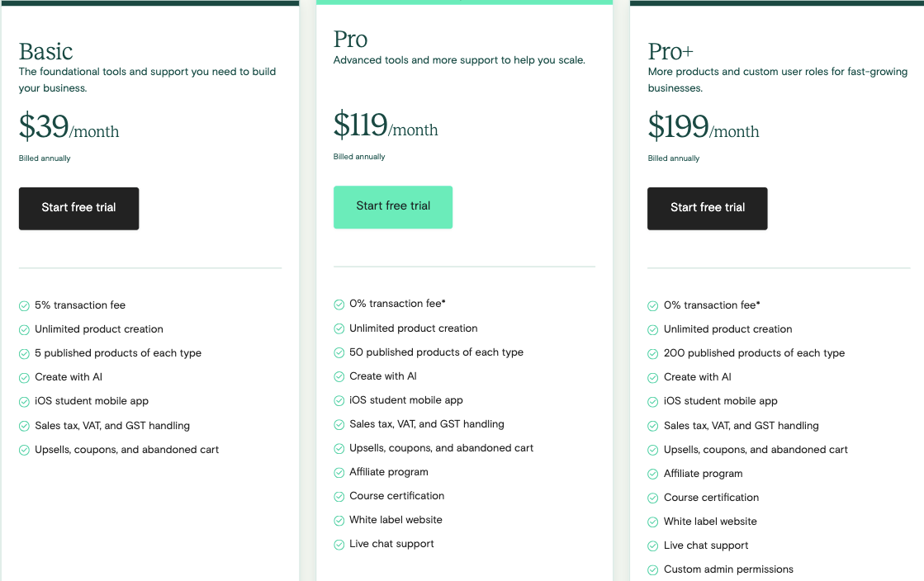Click checkmark next to Pro+ Sales tax handling
The image size is (924, 581).
(x=653, y=426)
